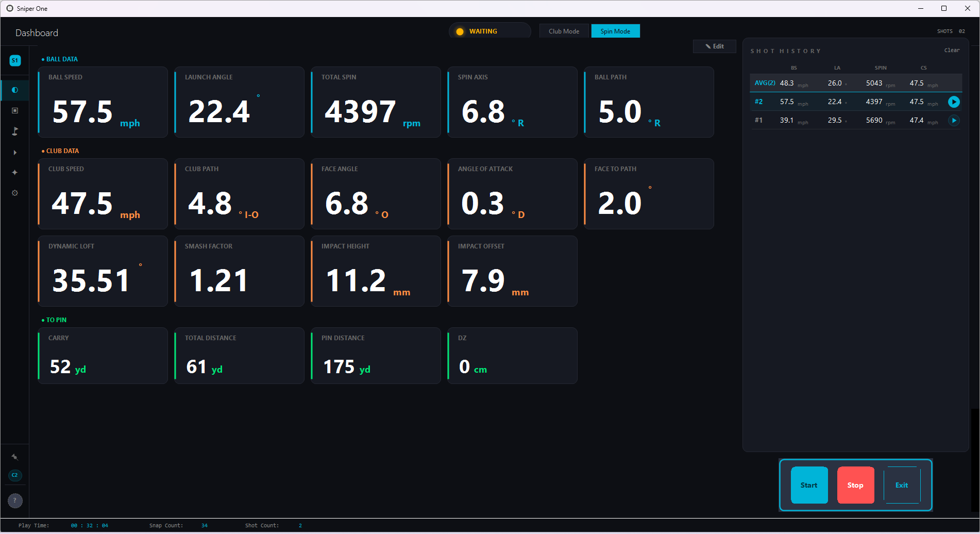Viewport: 980px width, 534px height.
Task: Play back shot #1 in history
Action: click(x=954, y=121)
